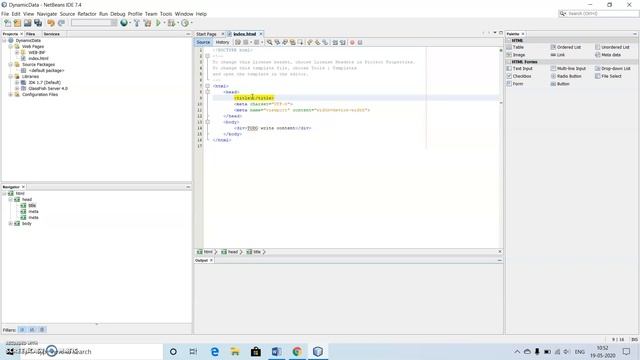This screenshot has width=640, height=360.
Task: Click Clean and Build Project icon
Action: click(x=147, y=23)
